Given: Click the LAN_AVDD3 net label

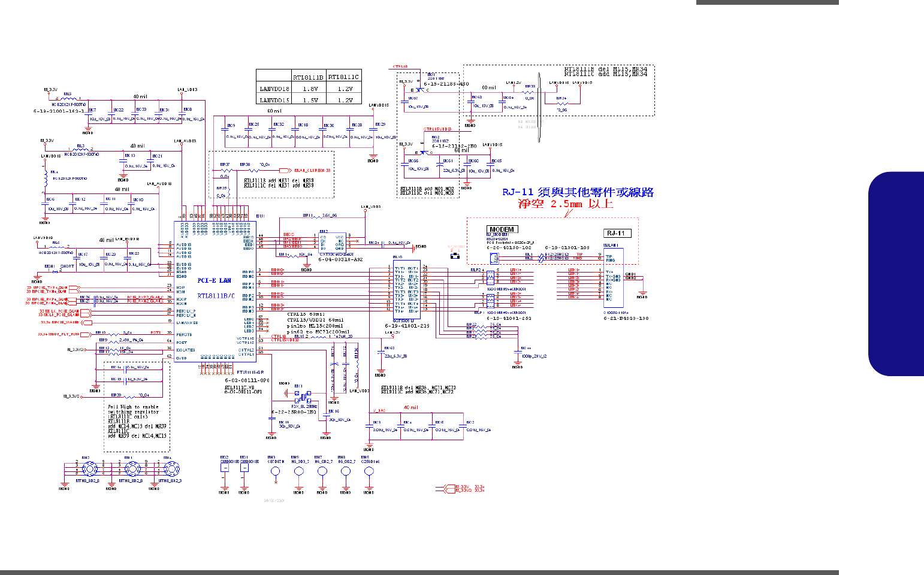Looking at the screenshot, I should pos(185,141).
